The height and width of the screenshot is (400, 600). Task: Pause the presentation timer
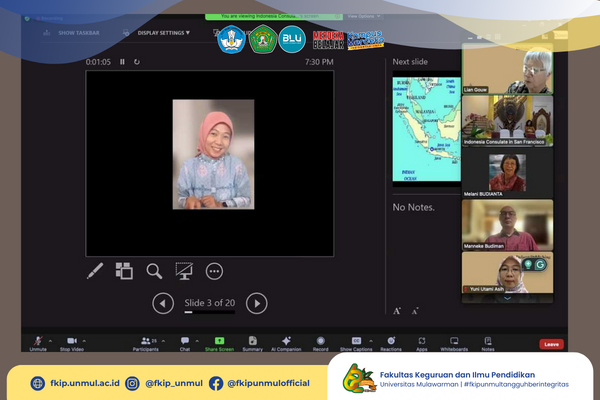click(x=123, y=62)
